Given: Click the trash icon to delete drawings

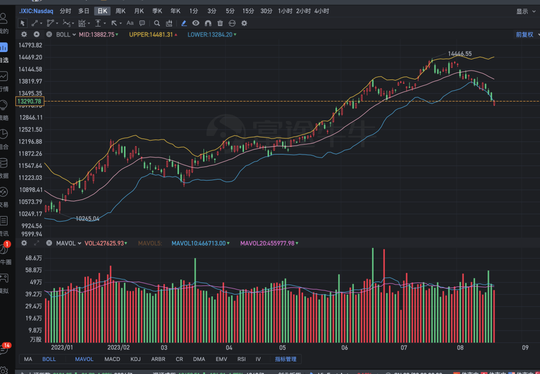Looking at the screenshot, I should [220, 23].
